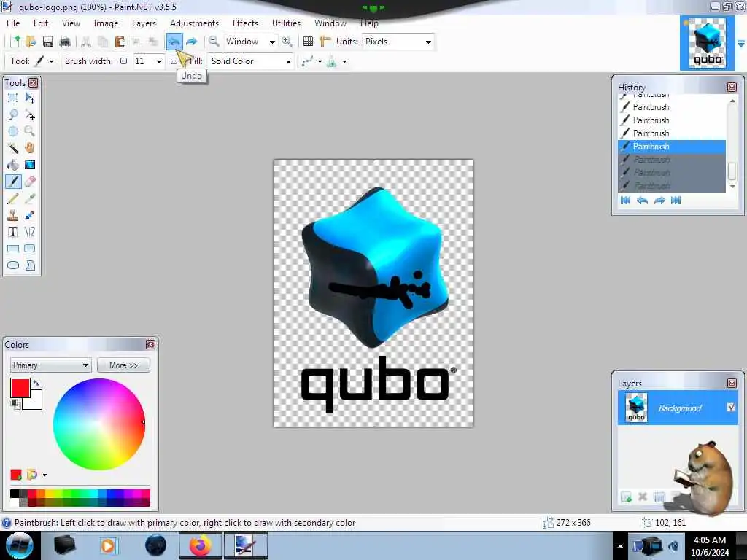Viewport: 747px width, 560px height.
Task: Open the Image menu
Action: [x=106, y=23]
